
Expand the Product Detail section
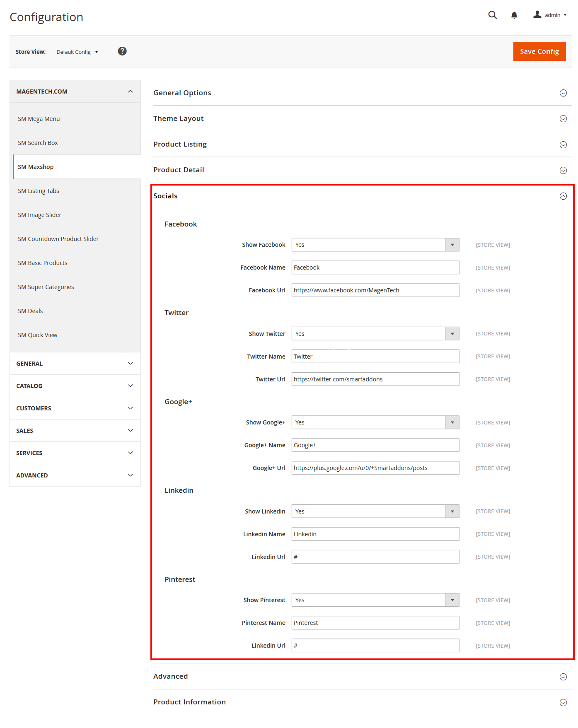(x=363, y=170)
